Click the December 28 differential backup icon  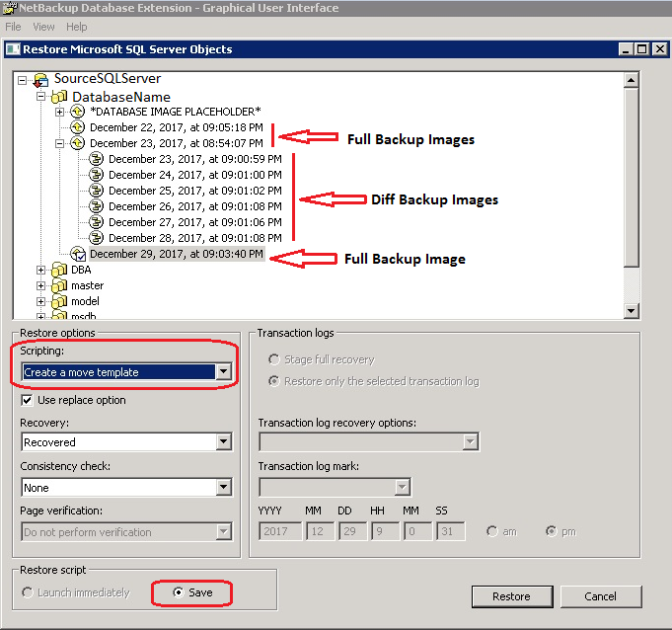[x=96, y=238]
